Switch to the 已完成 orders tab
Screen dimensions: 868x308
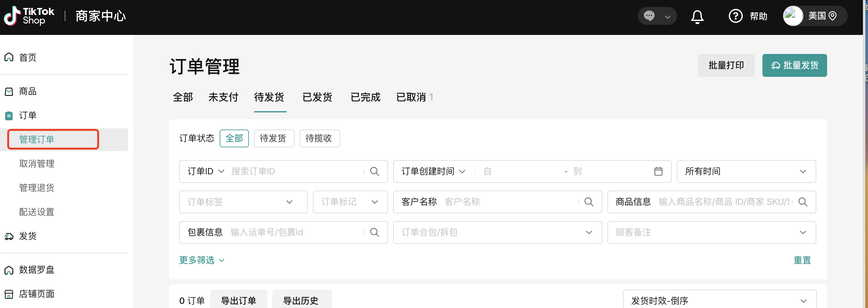(x=365, y=97)
